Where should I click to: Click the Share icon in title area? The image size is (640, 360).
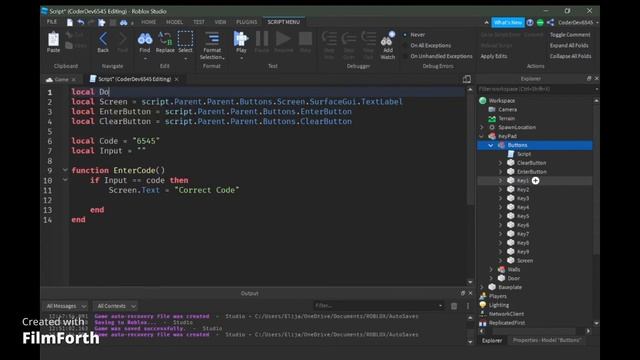(x=551, y=22)
